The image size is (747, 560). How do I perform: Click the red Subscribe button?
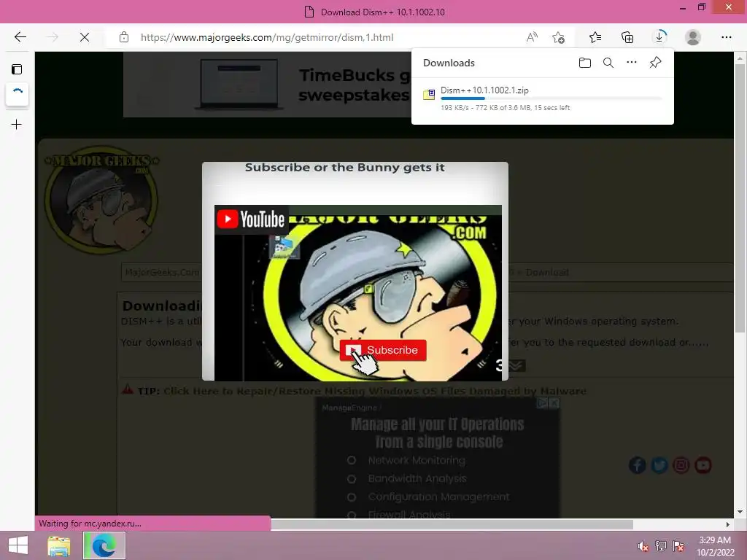coord(383,350)
